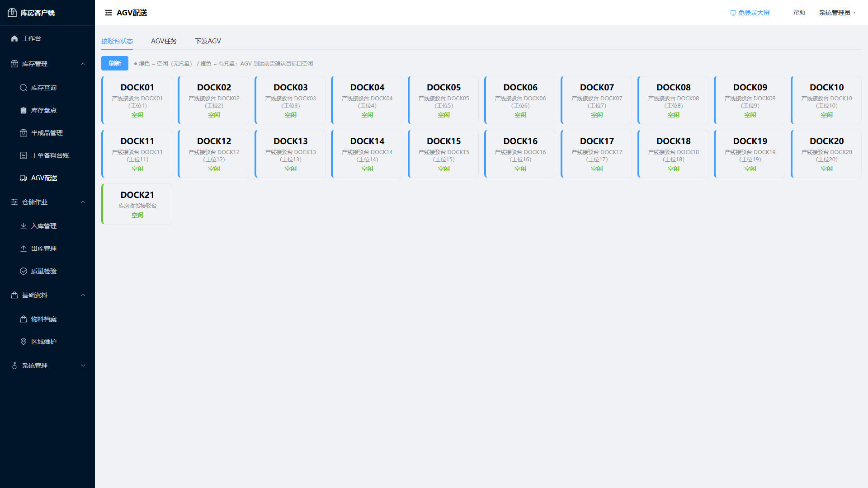
Task: Collapse the 库存管理 menu group
Action: click(47, 64)
